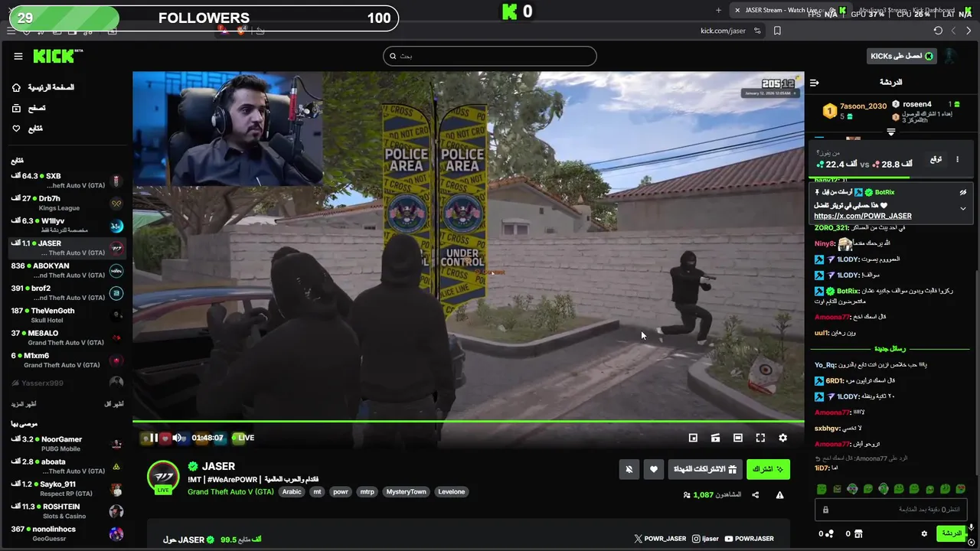Pause the JASER stream video

[x=154, y=438]
